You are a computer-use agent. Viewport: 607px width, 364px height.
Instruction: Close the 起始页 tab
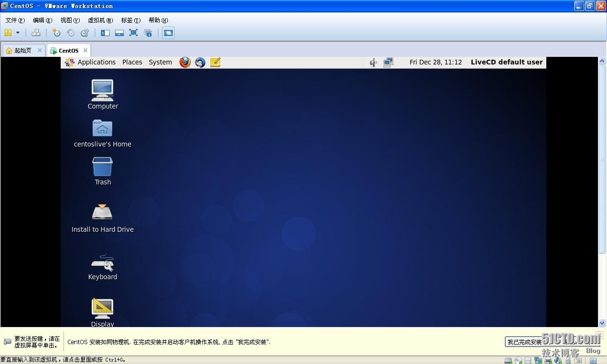coord(40,50)
